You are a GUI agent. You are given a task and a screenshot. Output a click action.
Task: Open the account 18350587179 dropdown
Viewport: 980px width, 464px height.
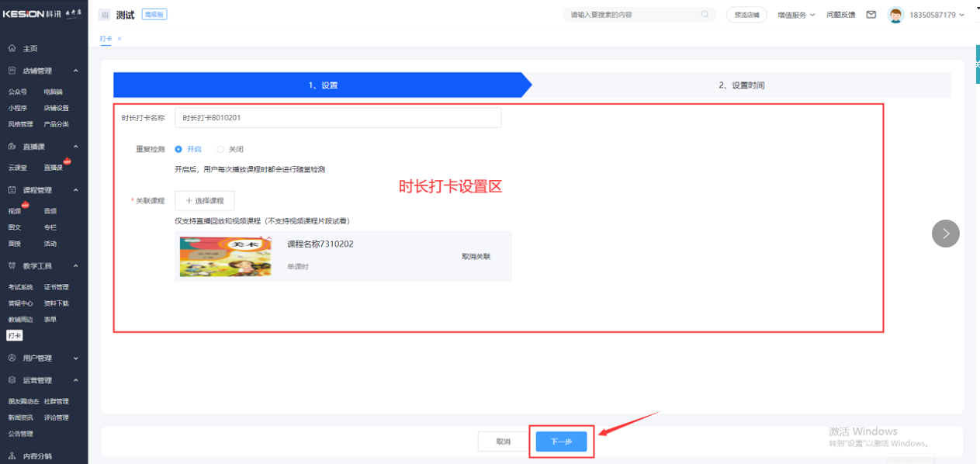(x=937, y=15)
